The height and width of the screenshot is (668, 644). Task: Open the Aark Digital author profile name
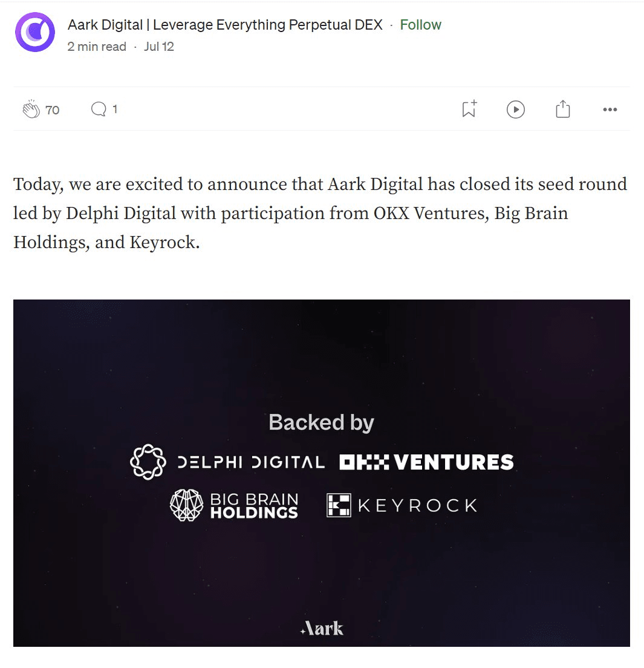pyautogui.click(x=225, y=25)
